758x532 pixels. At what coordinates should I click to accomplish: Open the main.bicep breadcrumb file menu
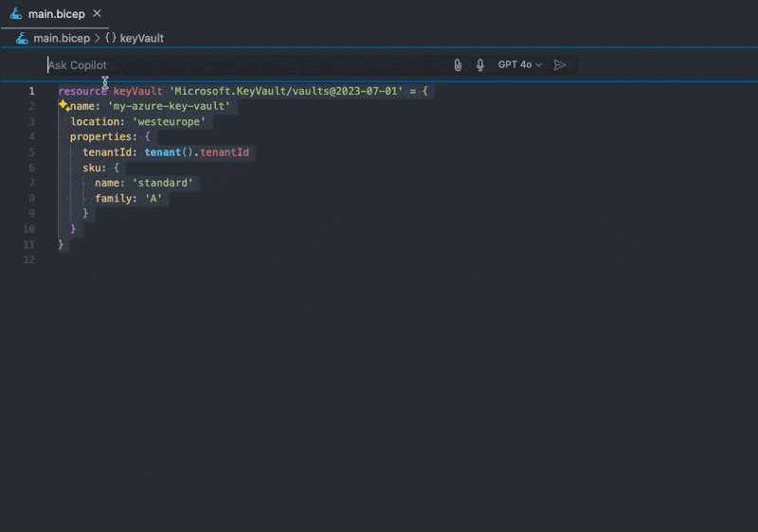pyautogui.click(x=62, y=38)
